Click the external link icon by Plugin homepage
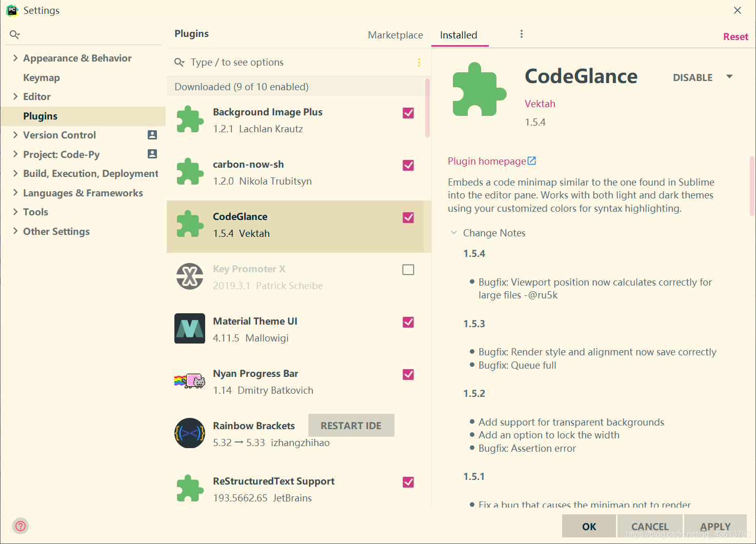This screenshot has width=756, height=544. click(x=532, y=161)
